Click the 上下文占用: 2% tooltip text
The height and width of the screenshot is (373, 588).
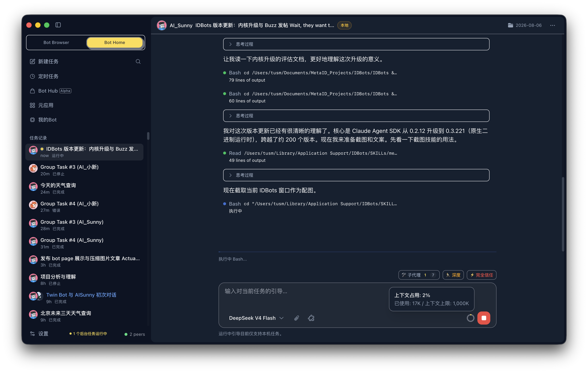coord(412,295)
